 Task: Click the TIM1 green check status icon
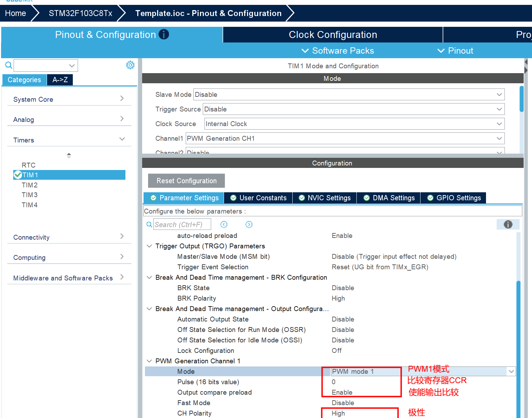click(18, 175)
